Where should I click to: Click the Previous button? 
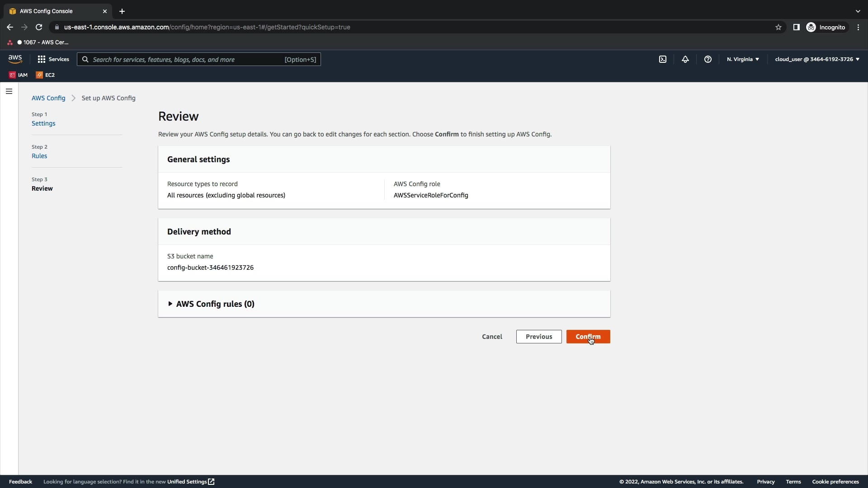tap(538, 337)
